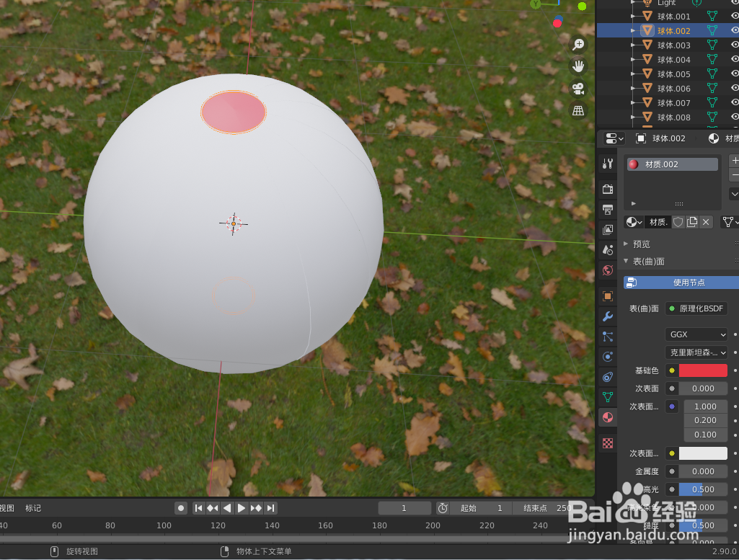The image size is (739, 560).
Task: Open the 标记 menu in timeline
Action: click(x=32, y=507)
